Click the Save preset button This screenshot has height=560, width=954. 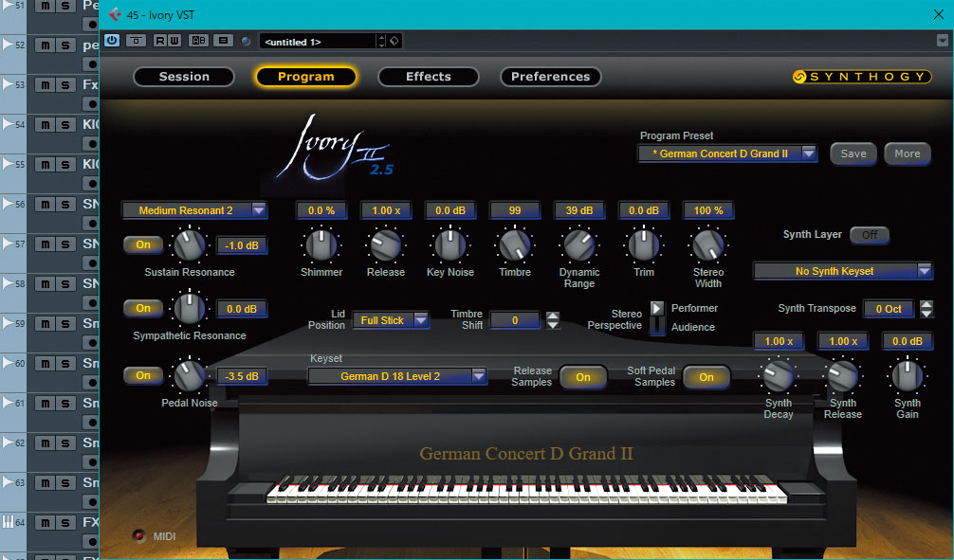pos(853,154)
